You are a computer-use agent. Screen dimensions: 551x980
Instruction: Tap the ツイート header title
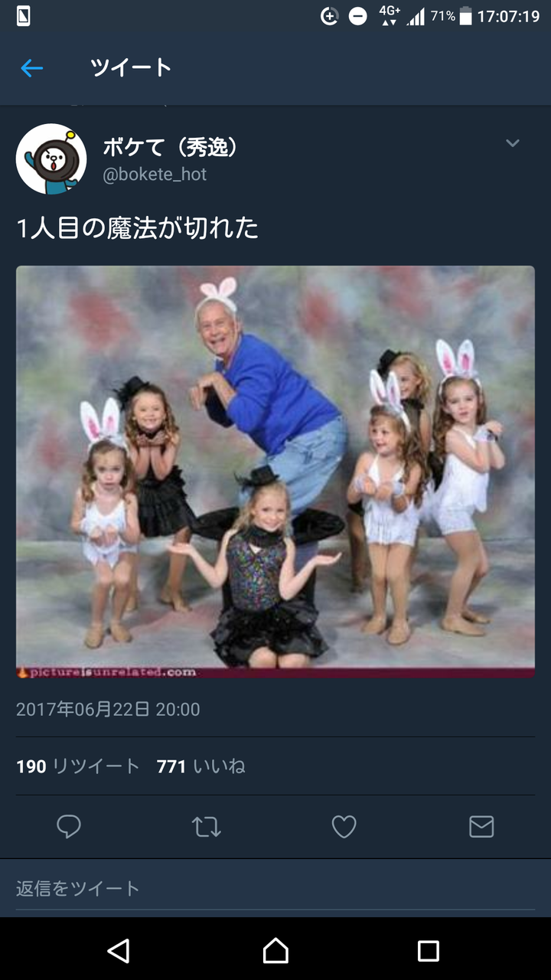coord(131,68)
